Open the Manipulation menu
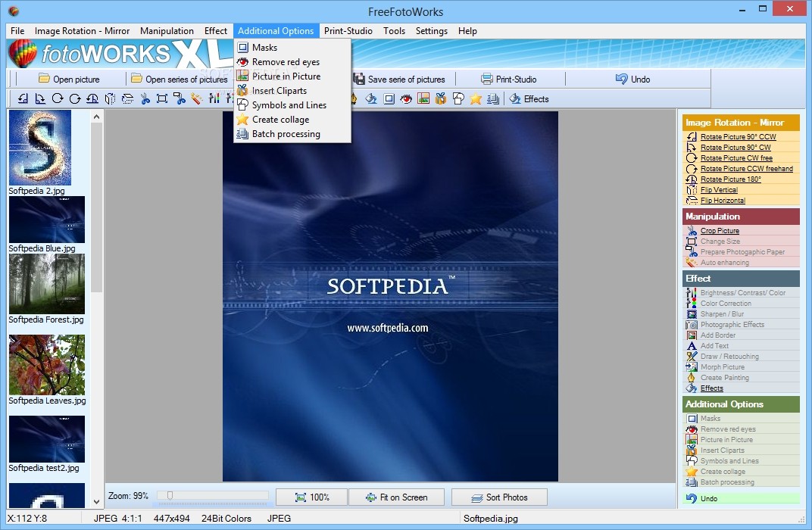The width and height of the screenshot is (812, 530). 167,31
